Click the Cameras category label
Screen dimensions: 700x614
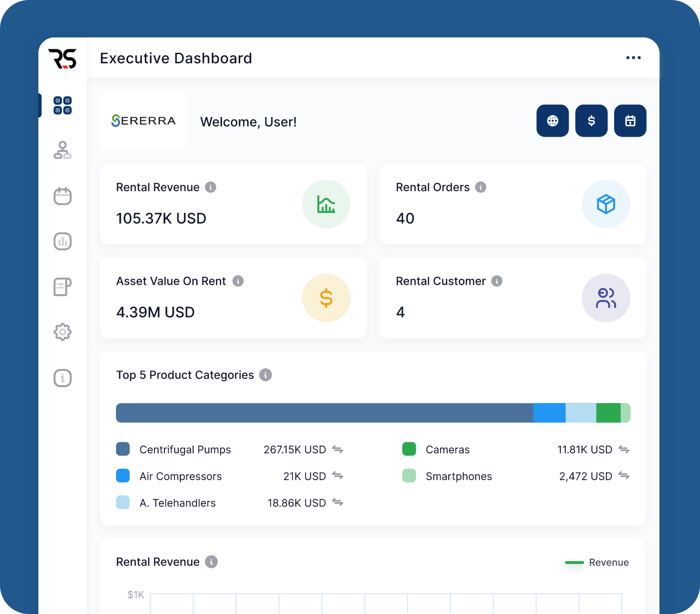coord(448,449)
